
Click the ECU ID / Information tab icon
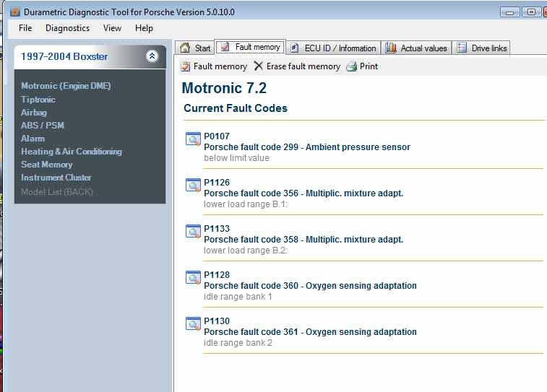[x=294, y=48]
